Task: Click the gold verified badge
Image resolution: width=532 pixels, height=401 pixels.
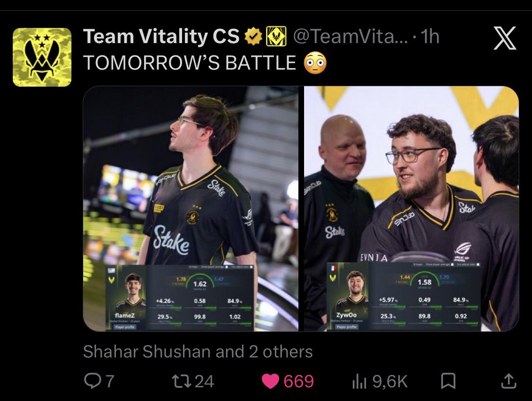Action: point(254,36)
